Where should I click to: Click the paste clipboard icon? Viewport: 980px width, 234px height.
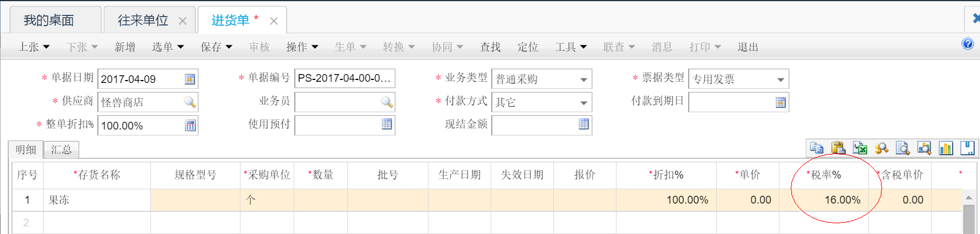pyautogui.click(x=838, y=147)
